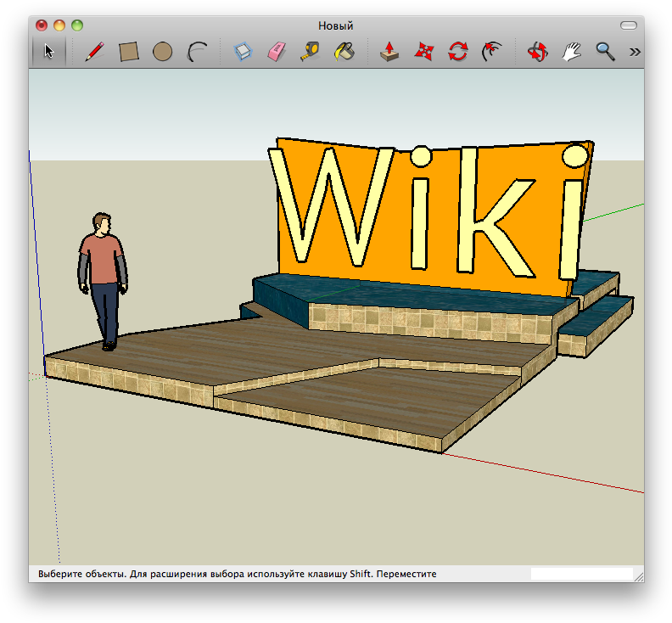Select the Rectangle drawing tool
This screenshot has height=623, width=672.
pyautogui.click(x=129, y=52)
